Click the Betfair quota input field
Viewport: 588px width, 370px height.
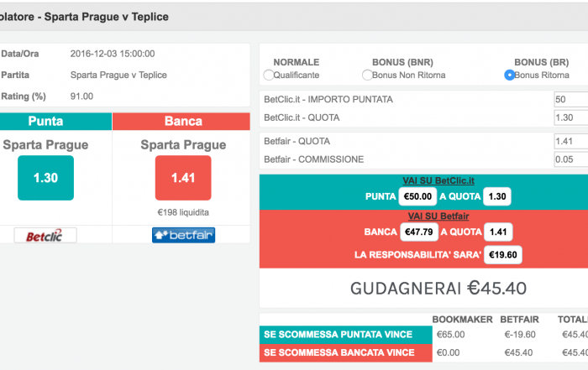pos(571,141)
